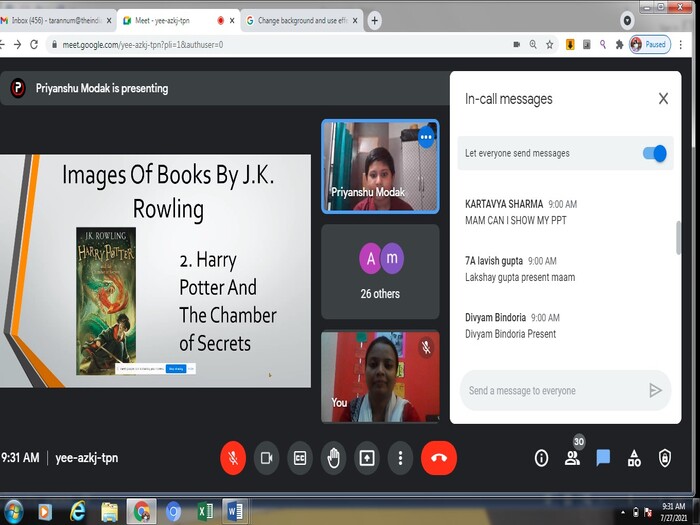Open File Explorer folder on taskbar

tap(109, 512)
